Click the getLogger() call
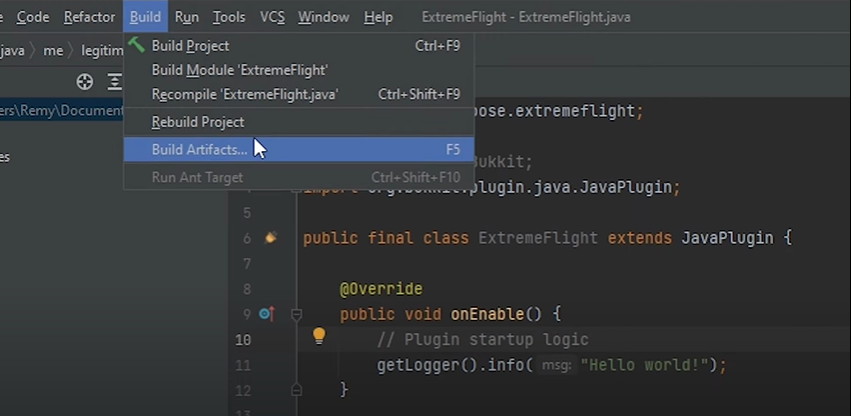851x416 pixels. (427, 365)
